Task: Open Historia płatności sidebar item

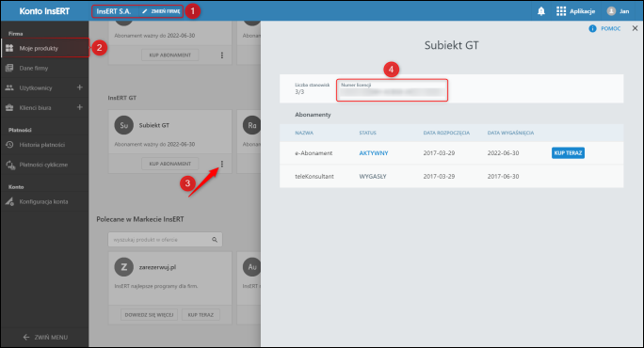Action: pyautogui.click(x=45, y=145)
